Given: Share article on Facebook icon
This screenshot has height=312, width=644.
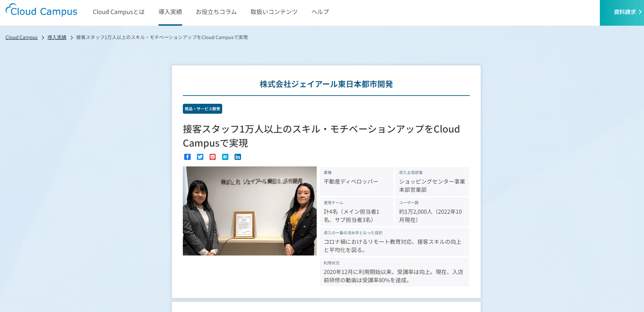Looking at the screenshot, I should pos(187,157).
